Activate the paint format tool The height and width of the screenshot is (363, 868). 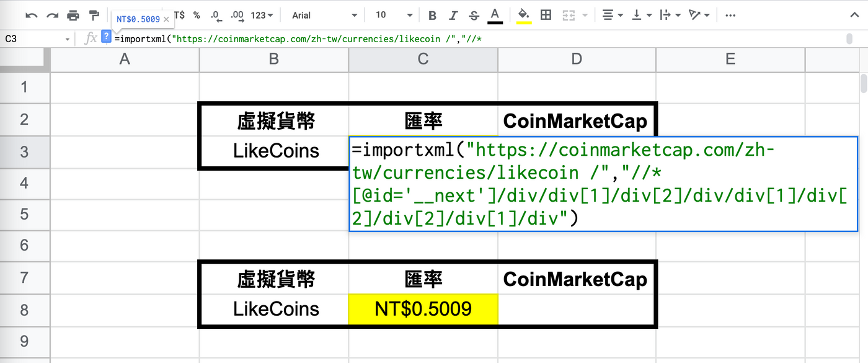tap(94, 15)
